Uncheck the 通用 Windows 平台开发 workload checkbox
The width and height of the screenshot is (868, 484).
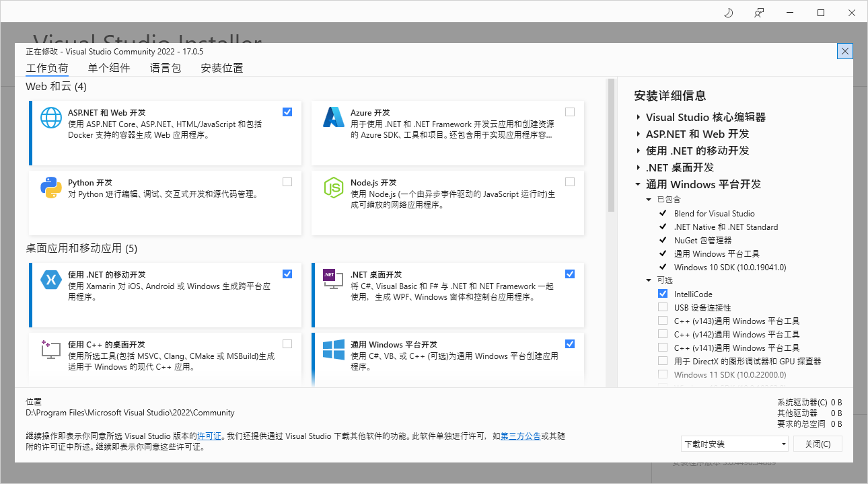click(570, 344)
